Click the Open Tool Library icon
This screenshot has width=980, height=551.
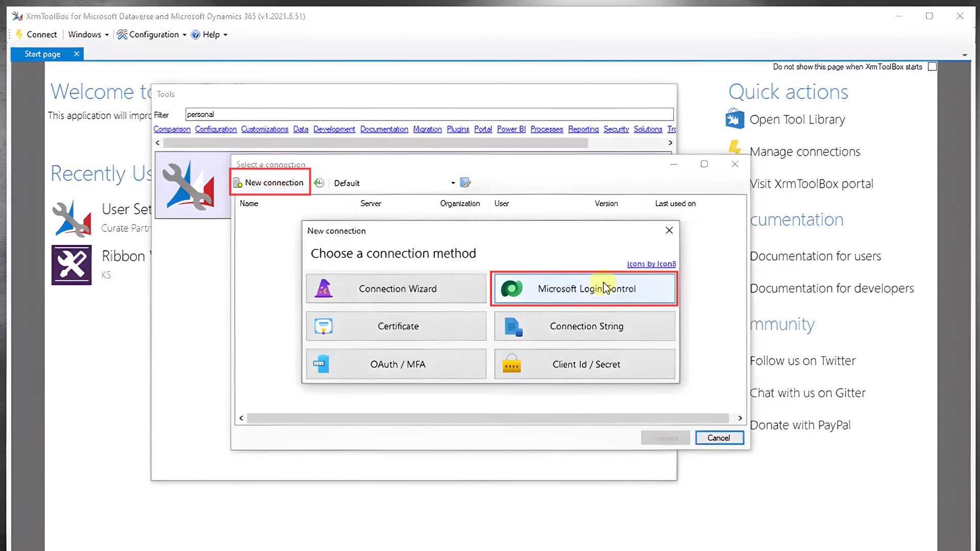point(734,119)
